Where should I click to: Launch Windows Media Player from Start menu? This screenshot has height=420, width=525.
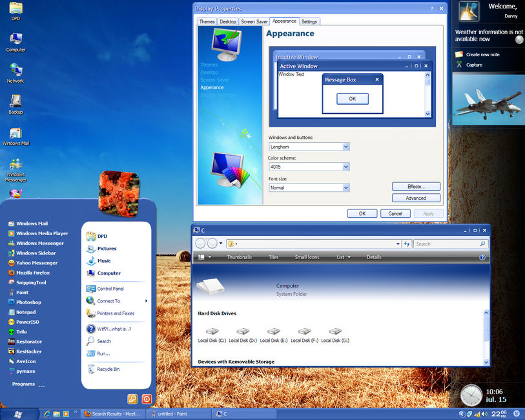pyautogui.click(x=38, y=233)
